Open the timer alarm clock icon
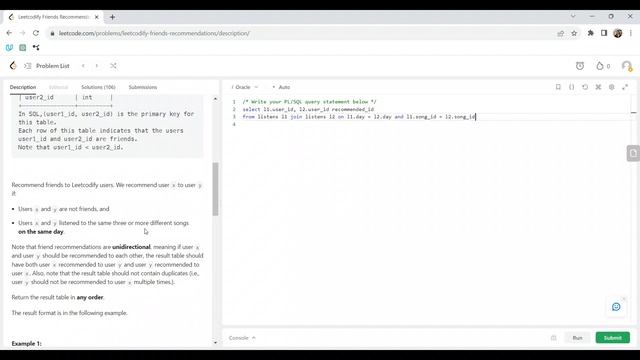The height and width of the screenshot is (360, 640). click(x=580, y=66)
